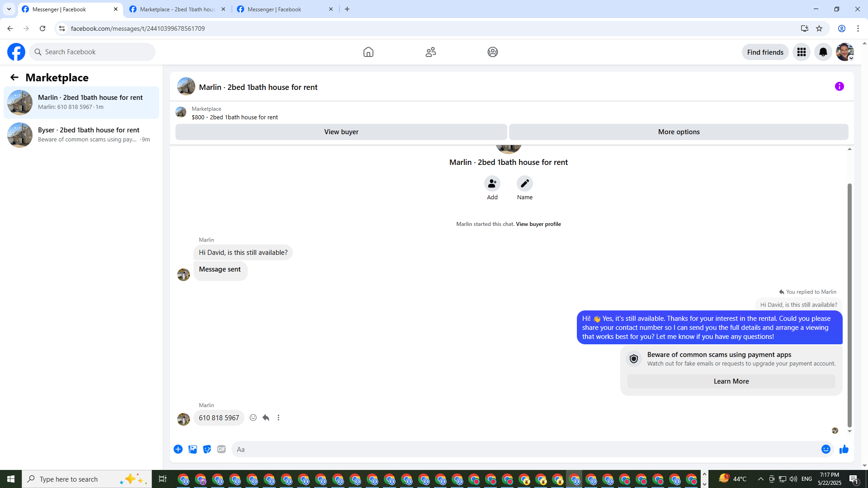Open the Windows notification center
Viewport: 868px width, 488px height.
[854, 479]
